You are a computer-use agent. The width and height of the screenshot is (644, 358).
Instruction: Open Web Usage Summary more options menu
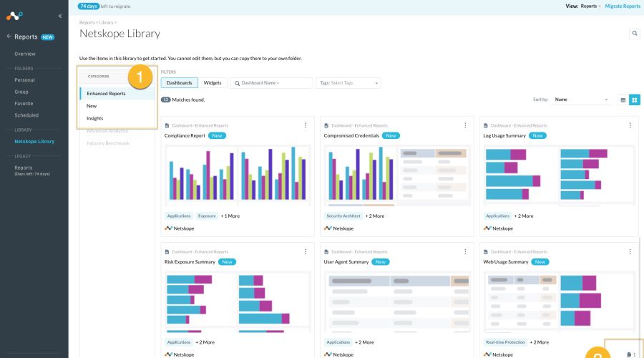point(630,251)
